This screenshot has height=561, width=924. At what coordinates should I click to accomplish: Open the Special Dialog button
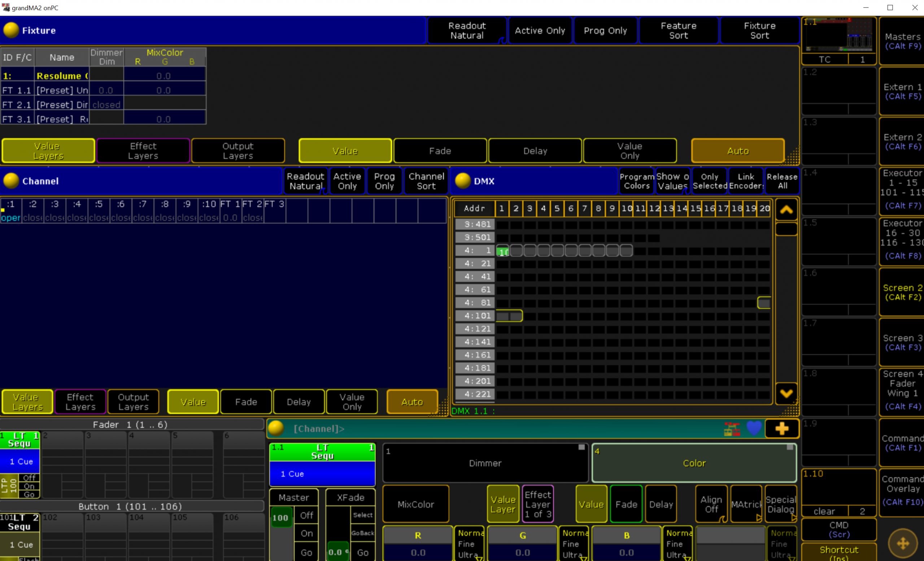[x=781, y=504]
